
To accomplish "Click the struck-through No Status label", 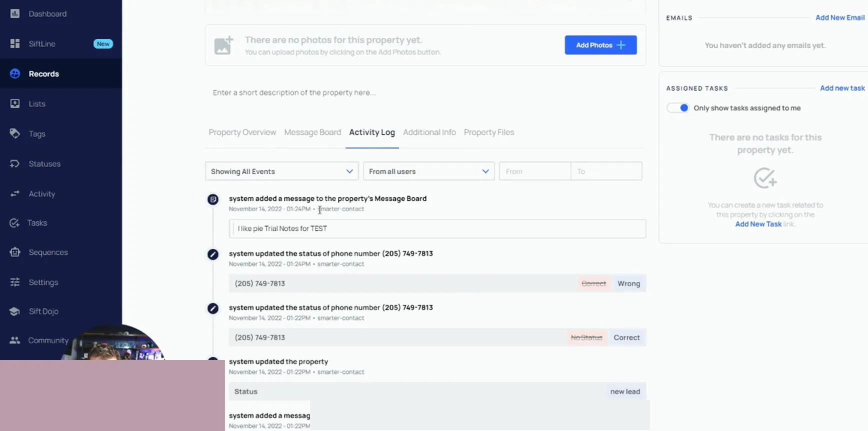I will (586, 337).
